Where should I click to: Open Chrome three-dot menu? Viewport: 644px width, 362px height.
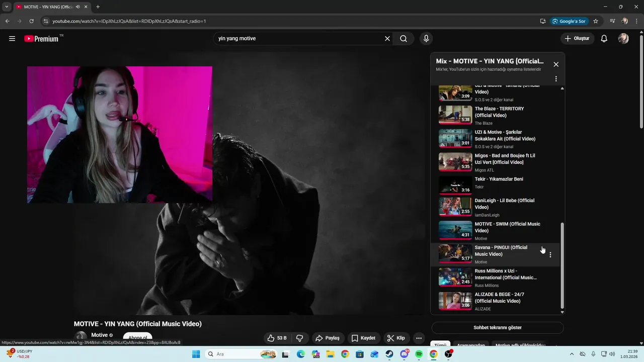coord(636,21)
